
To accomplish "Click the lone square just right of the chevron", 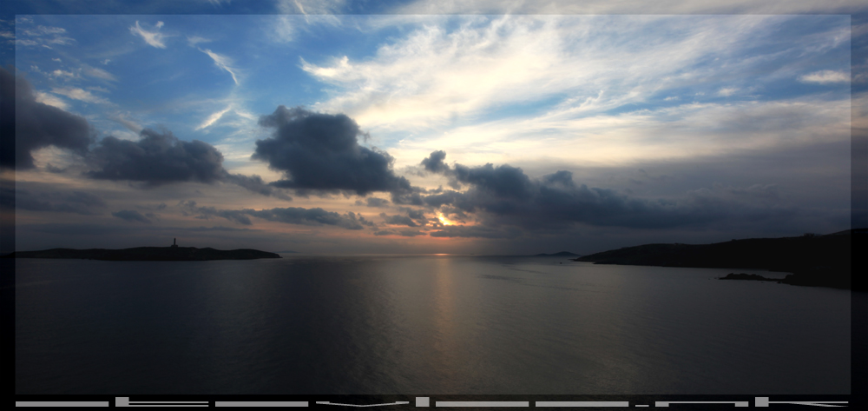I will coord(422,401).
